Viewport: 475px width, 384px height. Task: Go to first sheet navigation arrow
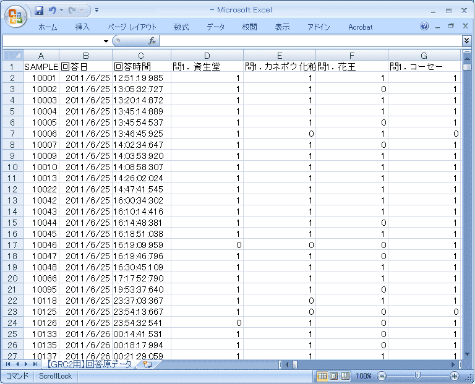point(8,364)
